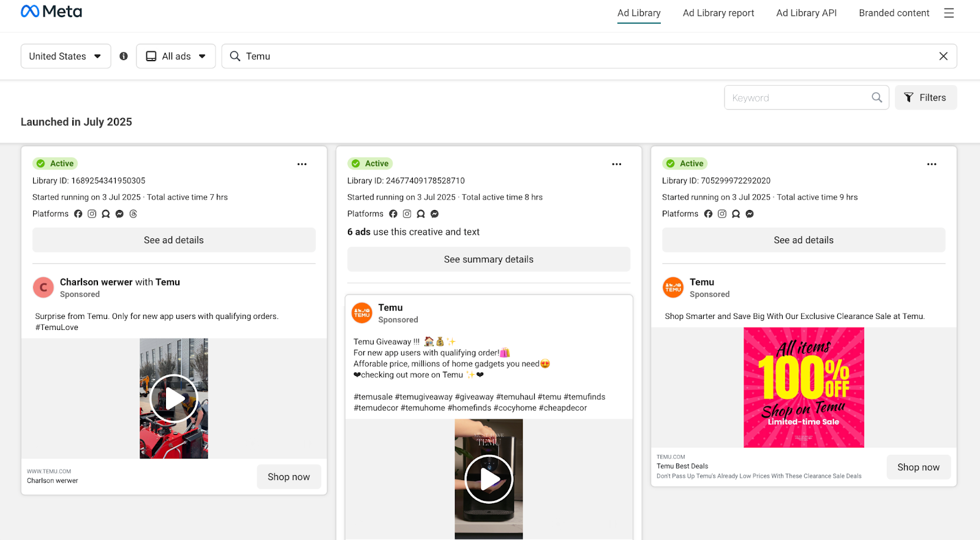Viewport: 980px width, 540px height.
Task: Click Charlson werwer profile avatar
Action: (x=43, y=287)
